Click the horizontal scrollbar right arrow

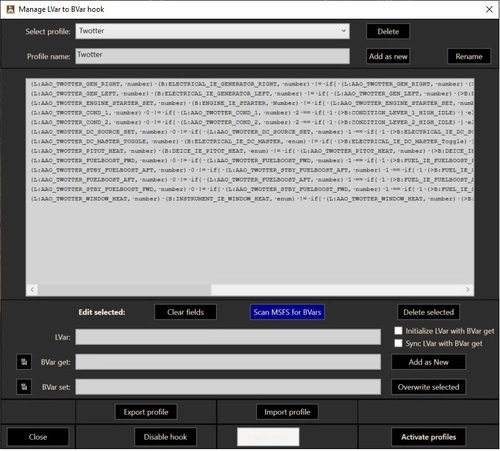468,290
